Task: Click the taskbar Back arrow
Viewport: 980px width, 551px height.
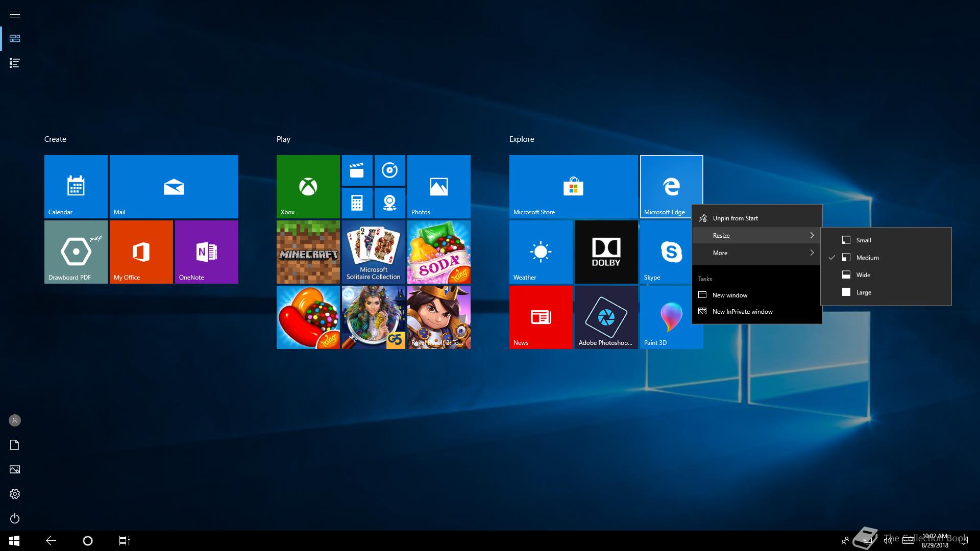Action: (x=51, y=541)
